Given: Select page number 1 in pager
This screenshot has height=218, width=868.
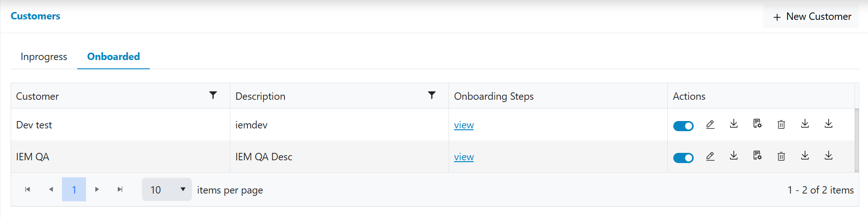Looking at the screenshot, I should [x=74, y=189].
